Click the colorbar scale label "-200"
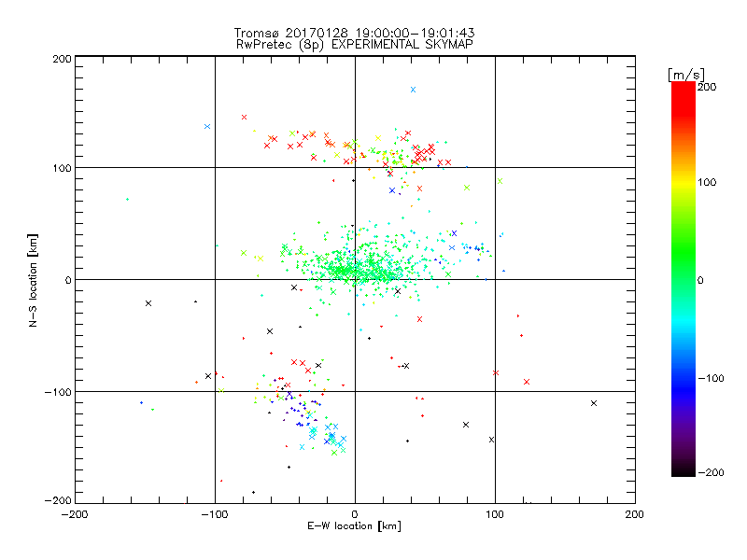 711,472
